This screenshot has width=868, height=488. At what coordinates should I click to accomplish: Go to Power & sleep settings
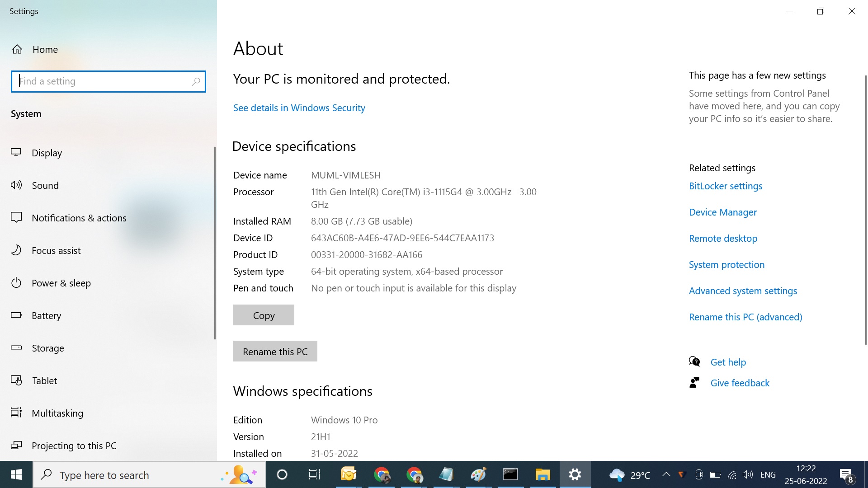click(61, 283)
